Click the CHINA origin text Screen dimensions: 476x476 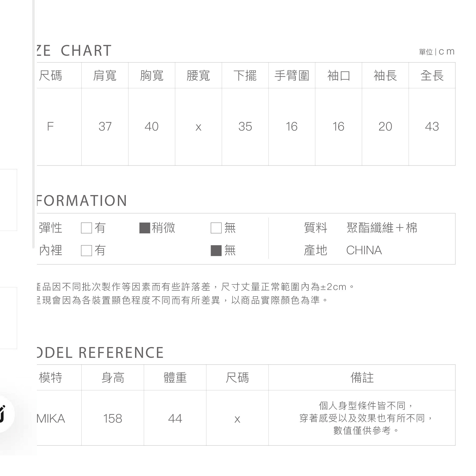[x=364, y=250]
